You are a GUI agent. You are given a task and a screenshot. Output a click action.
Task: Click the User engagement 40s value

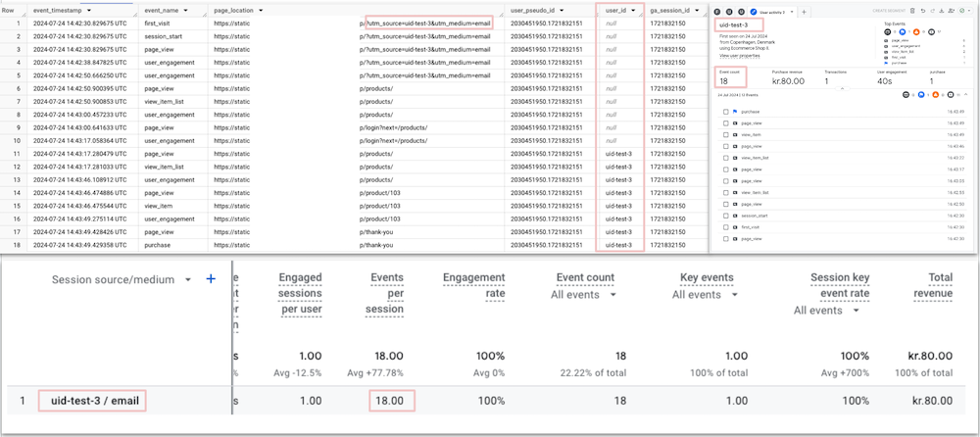884,80
